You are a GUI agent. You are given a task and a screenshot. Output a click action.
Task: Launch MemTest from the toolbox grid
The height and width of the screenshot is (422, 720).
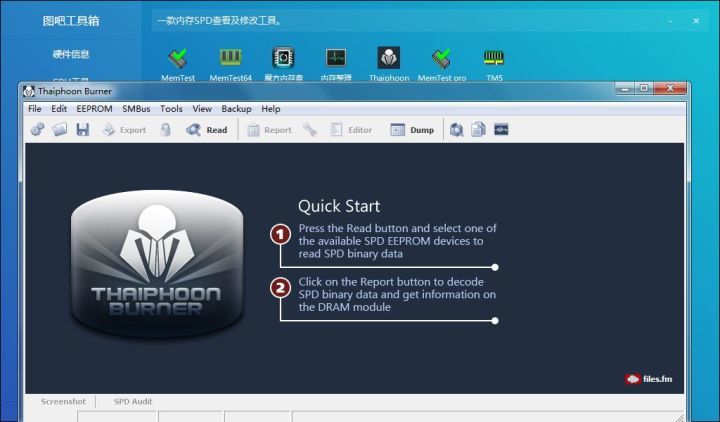click(178, 64)
